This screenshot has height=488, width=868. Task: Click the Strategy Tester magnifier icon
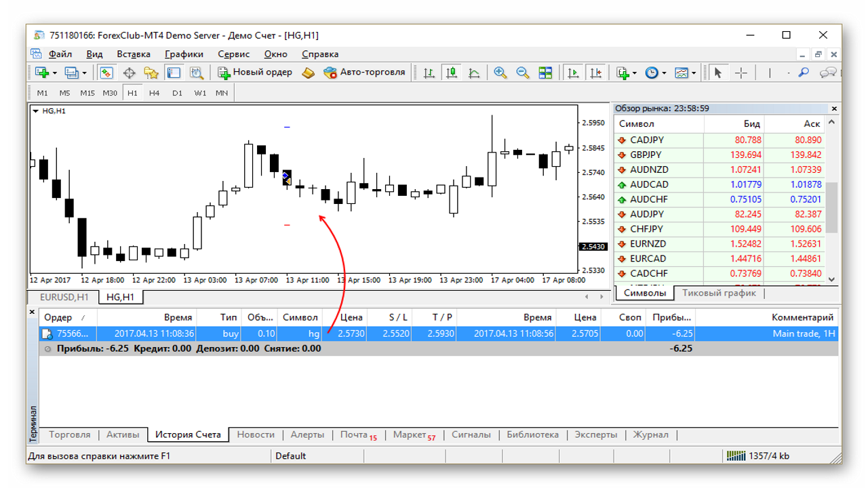coord(197,73)
